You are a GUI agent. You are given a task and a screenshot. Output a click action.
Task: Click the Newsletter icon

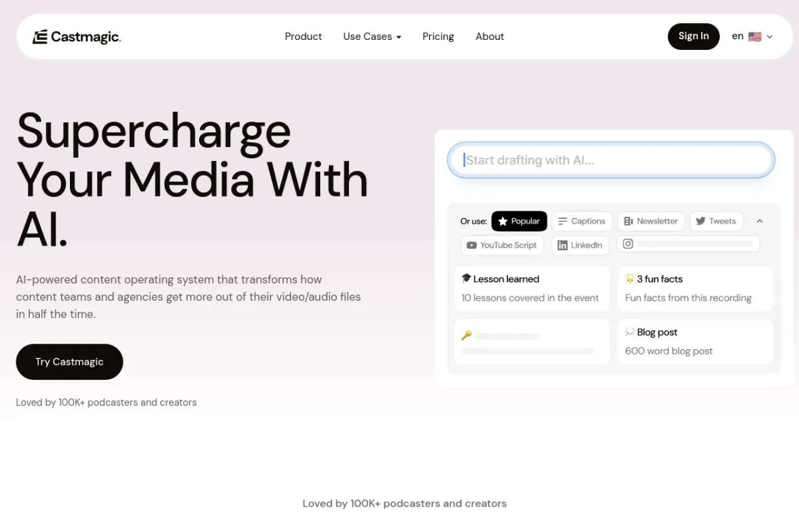coord(629,221)
